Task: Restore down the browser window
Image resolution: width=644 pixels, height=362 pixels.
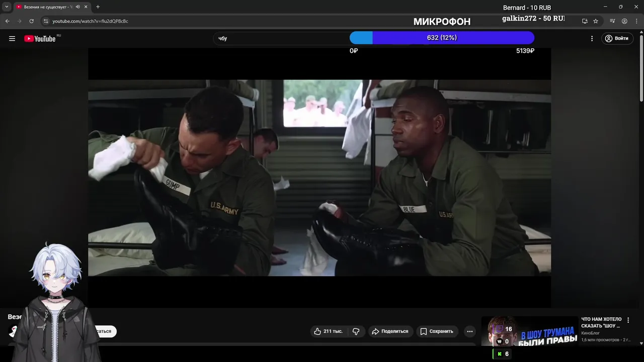Action: click(620, 7)
